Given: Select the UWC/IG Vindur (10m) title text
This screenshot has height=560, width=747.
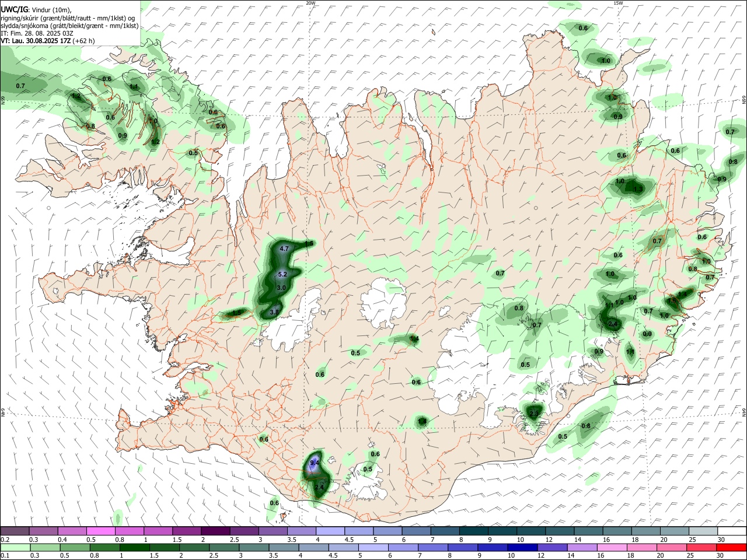Looking at the screenshot, I should (x=36, y=10).
